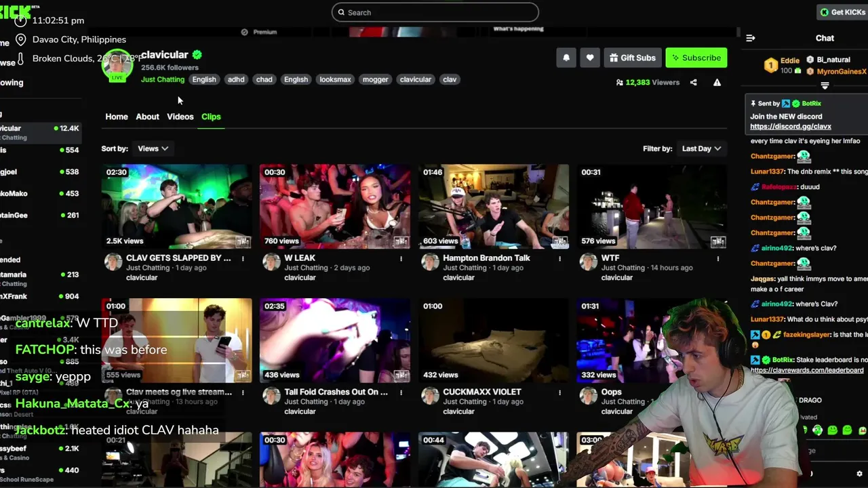Click fazekingslayer username in chat
The width and height of the screenshot is (868, 488).
tap(807, 335)
